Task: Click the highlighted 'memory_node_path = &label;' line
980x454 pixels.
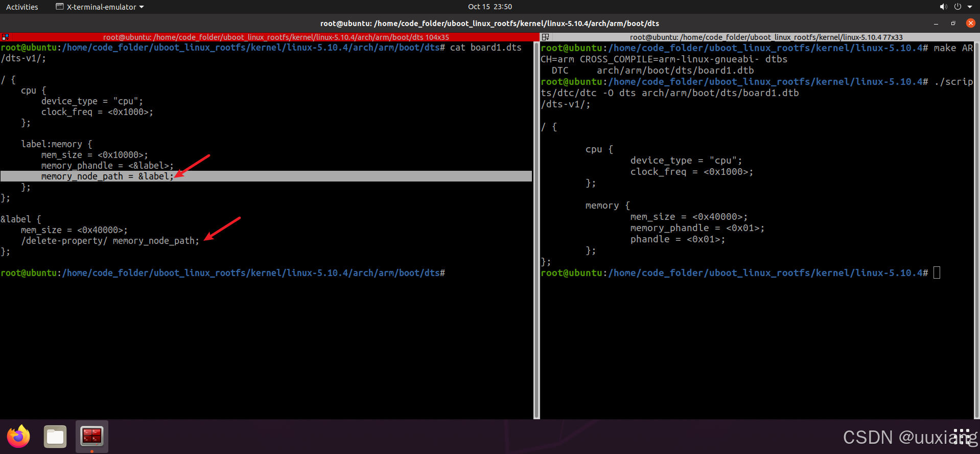Action: click(x=266, y=176)
